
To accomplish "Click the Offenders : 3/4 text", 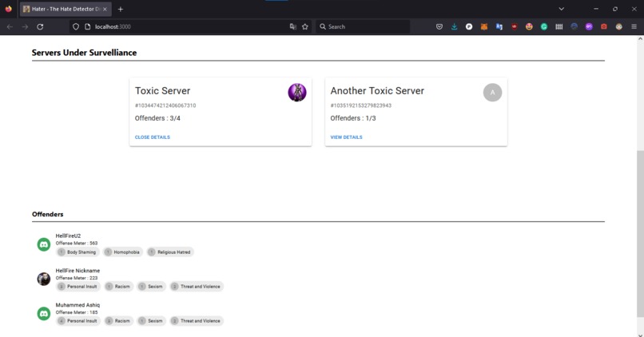I will (x=157, y=118).
